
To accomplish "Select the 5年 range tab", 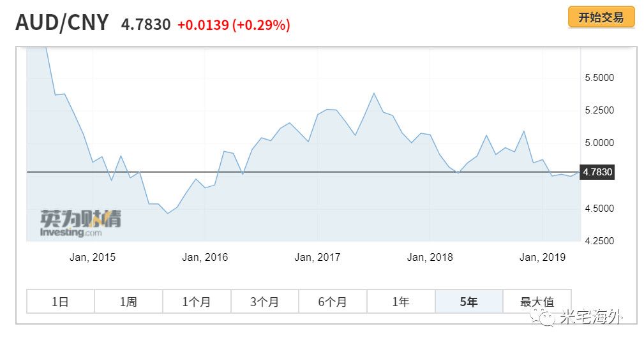I will pos(468,302).
